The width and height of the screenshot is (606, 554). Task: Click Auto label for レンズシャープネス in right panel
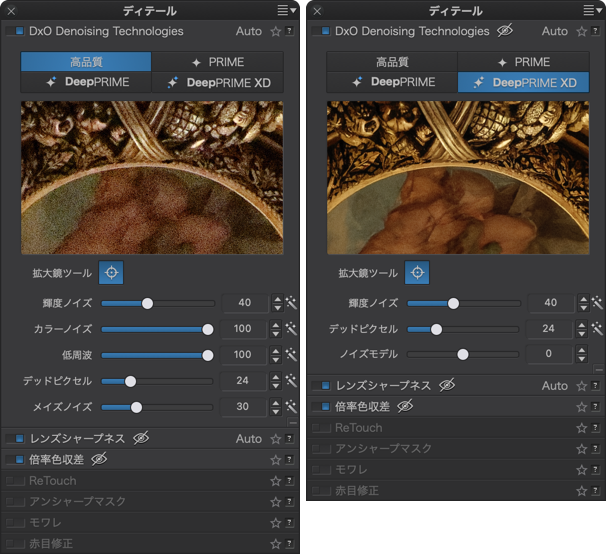[x=555, y=386]
